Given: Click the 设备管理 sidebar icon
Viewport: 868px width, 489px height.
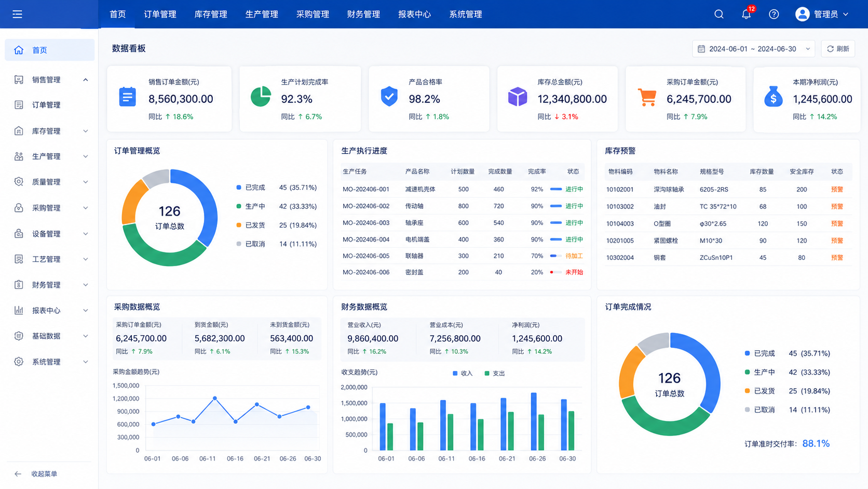Looking at the screenshot, I should [19, 233].
